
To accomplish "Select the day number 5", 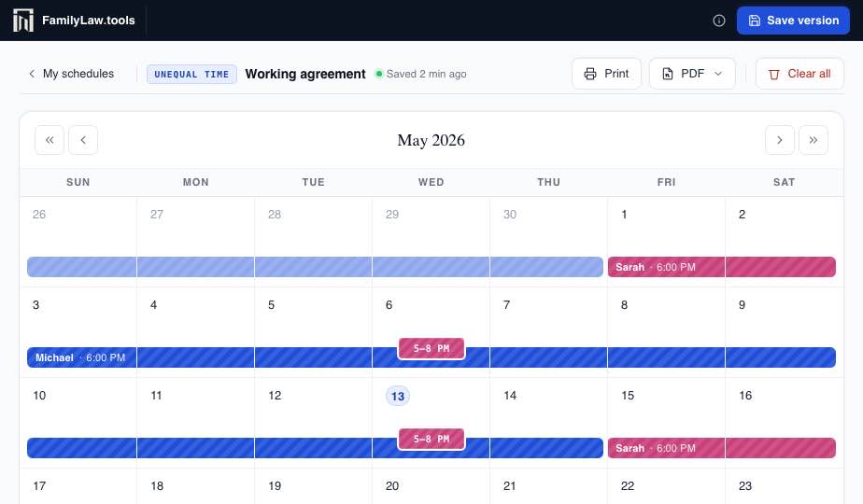I will pyautogui.click(x=272, y=305).
